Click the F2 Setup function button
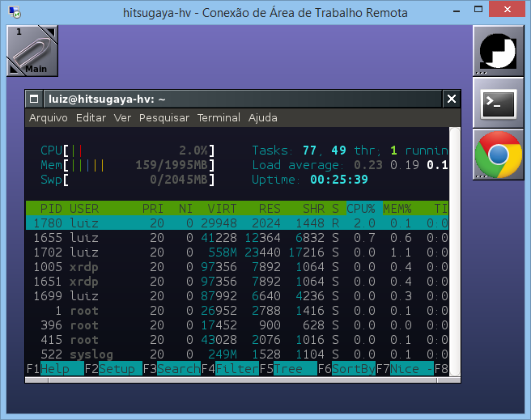The width and height of the screenshot is (531, 420). pyautogui.click(x=113, y=368)
